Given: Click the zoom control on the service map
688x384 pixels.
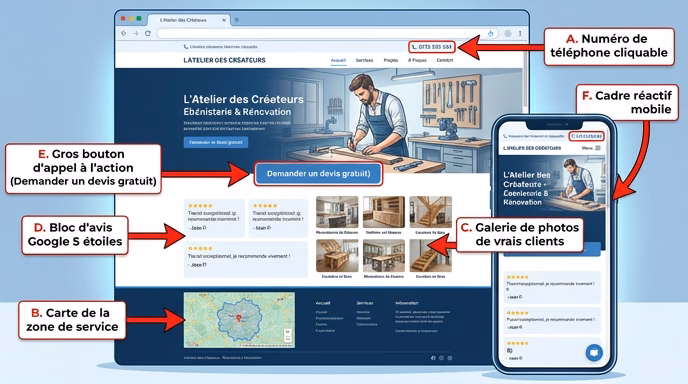Looking at the screenshot, I should point(288,335).
